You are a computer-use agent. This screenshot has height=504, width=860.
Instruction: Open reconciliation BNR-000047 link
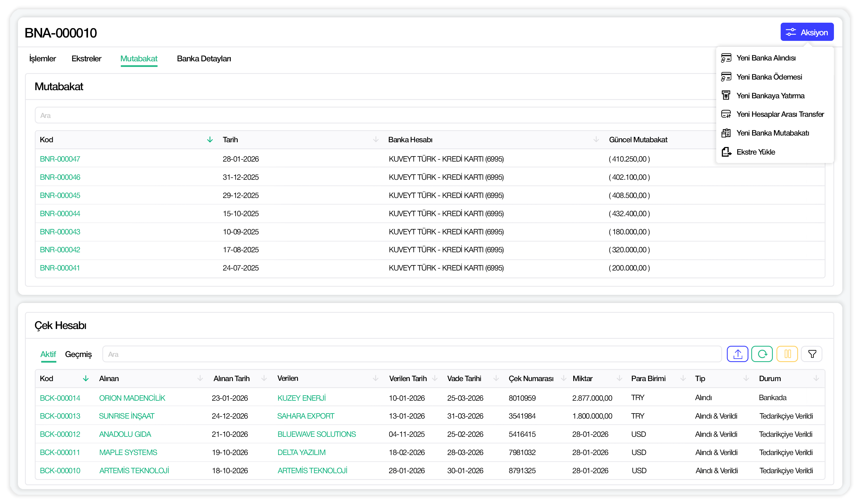pyautogui.click(x=60, y=159)
